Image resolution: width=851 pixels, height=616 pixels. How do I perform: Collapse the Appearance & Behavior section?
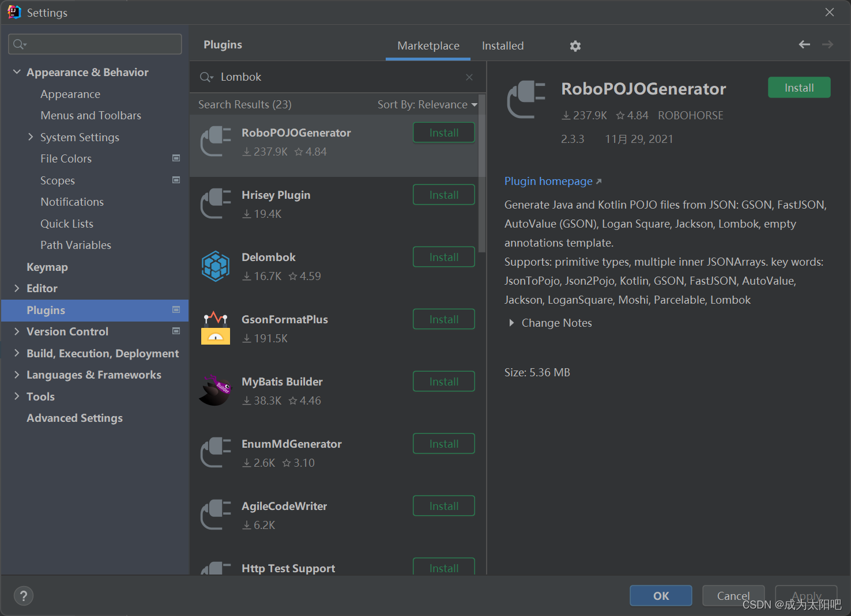tap(17, 72)
